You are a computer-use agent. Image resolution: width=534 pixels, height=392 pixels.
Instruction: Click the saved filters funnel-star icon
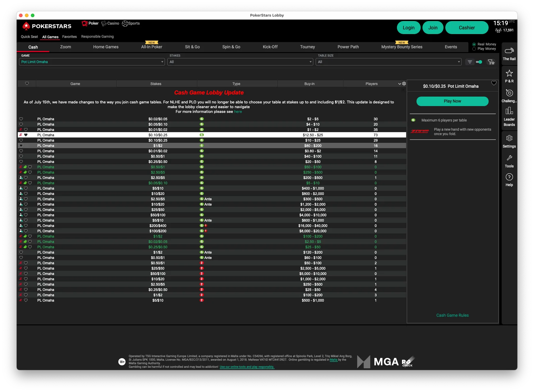tap(491, 62)
